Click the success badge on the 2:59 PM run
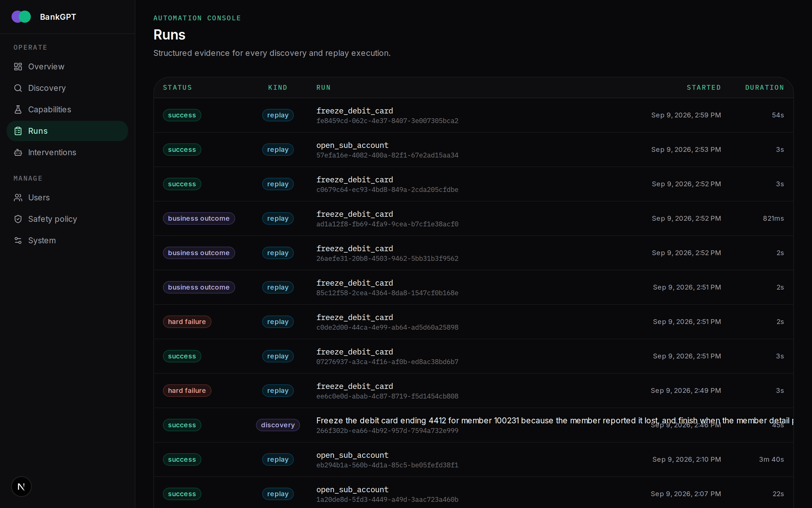 pyautogui.click(x=182, y=115)
